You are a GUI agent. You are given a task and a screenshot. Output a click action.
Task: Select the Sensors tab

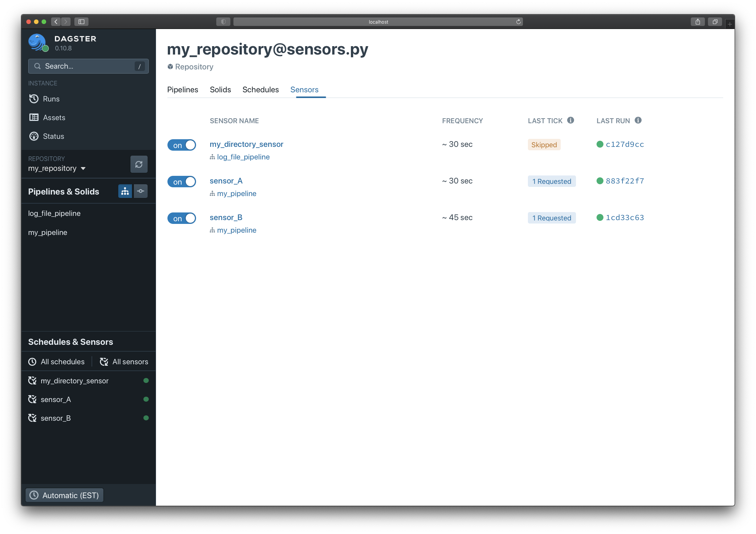(x=304, y=90)
